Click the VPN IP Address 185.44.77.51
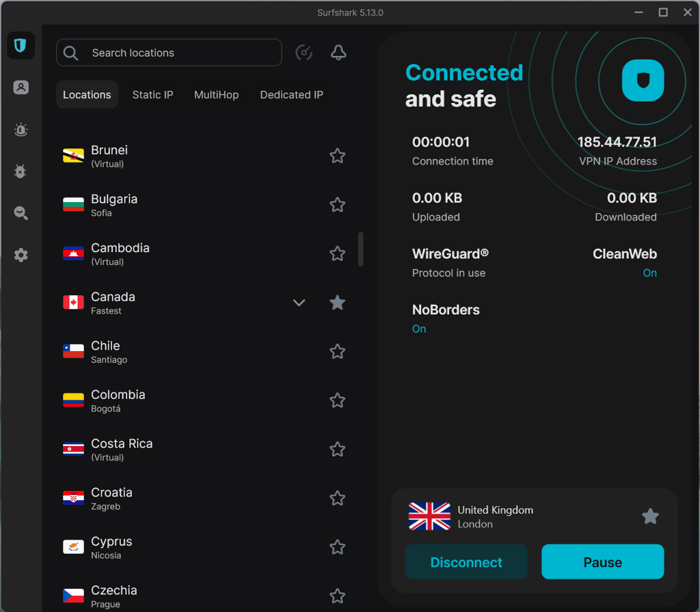Image resolution: width=700 pixels, height=612 pixels. [x=617, y=142]
